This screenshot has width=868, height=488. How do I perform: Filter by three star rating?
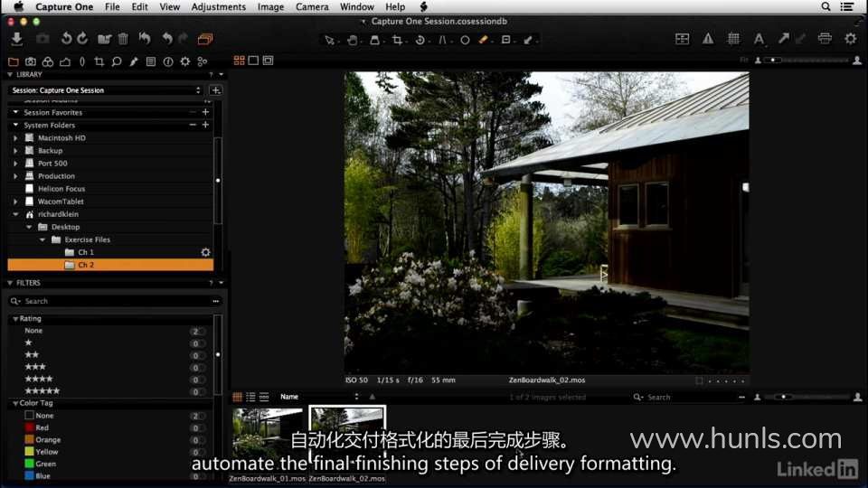35,367
